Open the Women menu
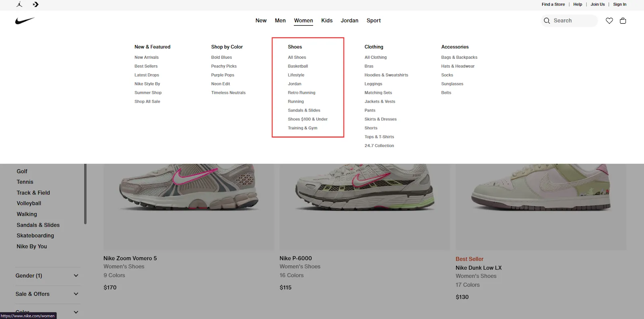The width and height of the screenshot is (644, 319). point(303,21)
